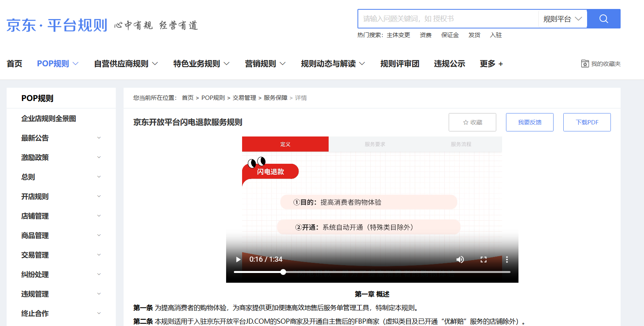Click the 收藏 star button

coord(472,122)
